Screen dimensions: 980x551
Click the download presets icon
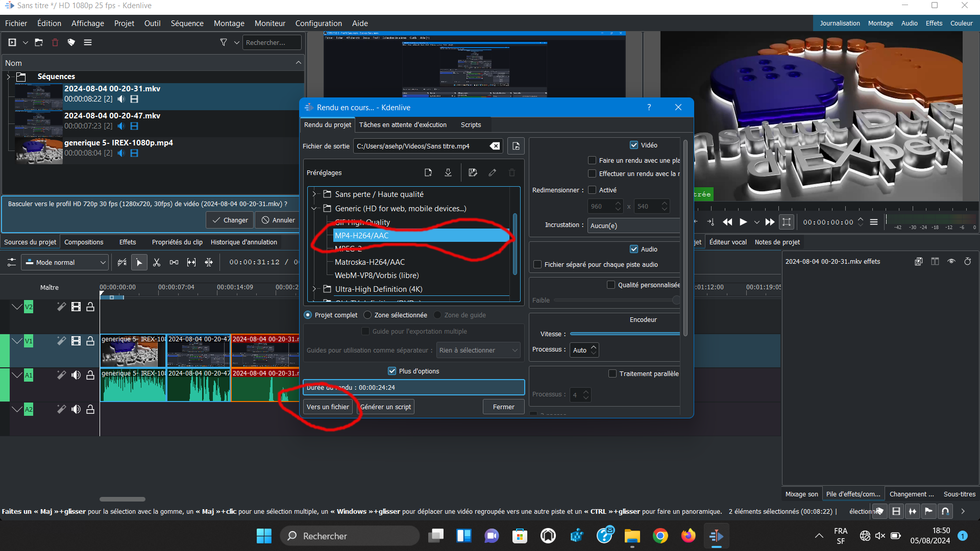pos(448,172)
